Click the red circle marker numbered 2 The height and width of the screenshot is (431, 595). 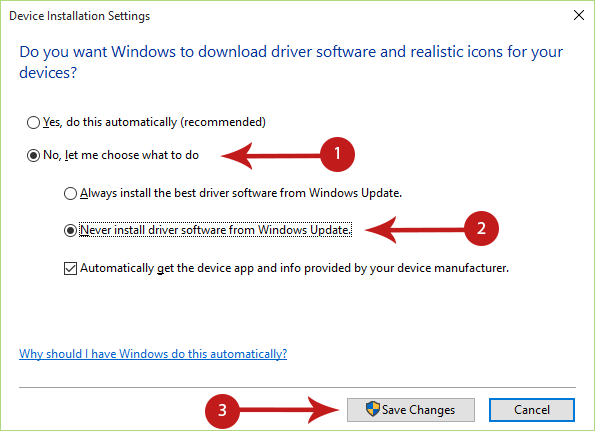[x=481, y=228]
